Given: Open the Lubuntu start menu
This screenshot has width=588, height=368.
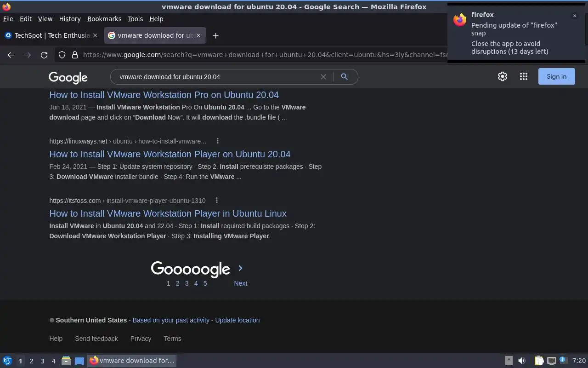Looking at the screenshot, I should [x=7, y=361].
